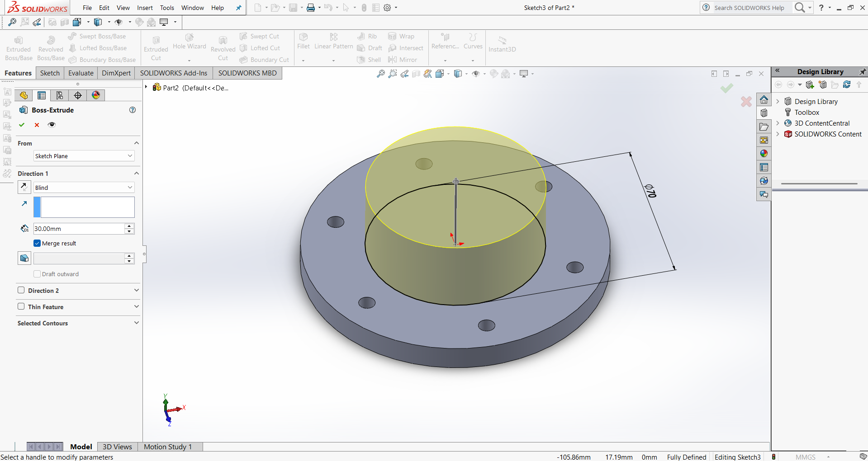This screenshot has width=868, height=461.
Task: Enable the Draft outward checkbox
Action: pos(37,274)
